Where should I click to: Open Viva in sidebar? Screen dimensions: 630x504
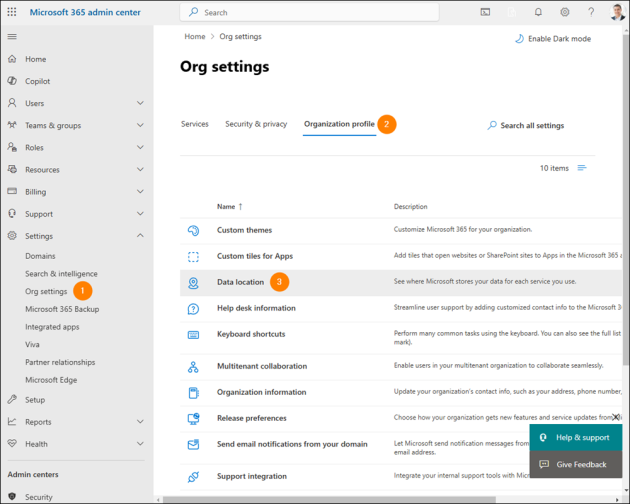pyautogui.click(x=32, y=344)
